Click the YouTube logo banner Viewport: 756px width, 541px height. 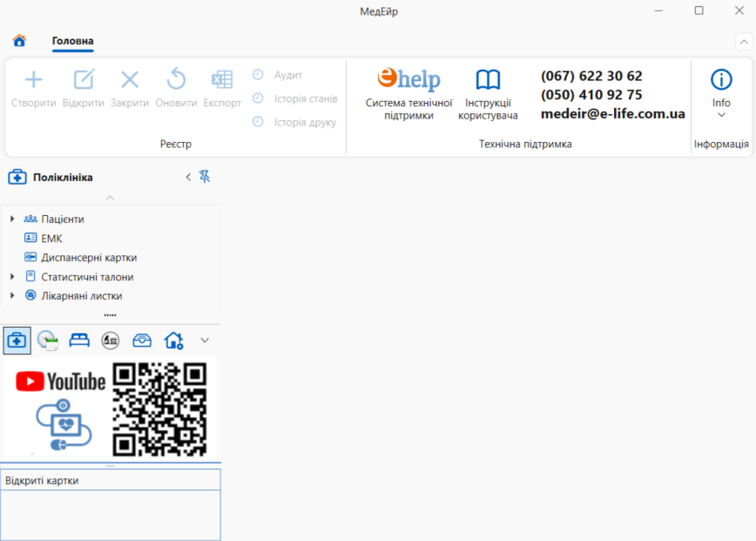[x=61, y=382]
